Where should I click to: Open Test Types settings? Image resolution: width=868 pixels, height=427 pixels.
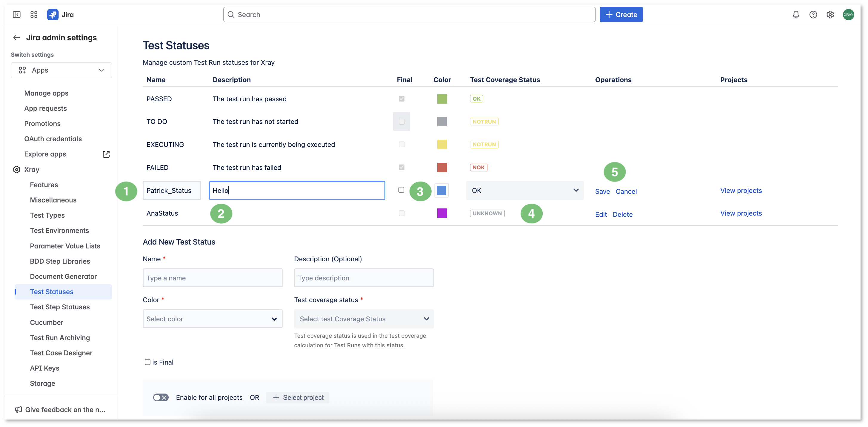(x=47, y=215)
